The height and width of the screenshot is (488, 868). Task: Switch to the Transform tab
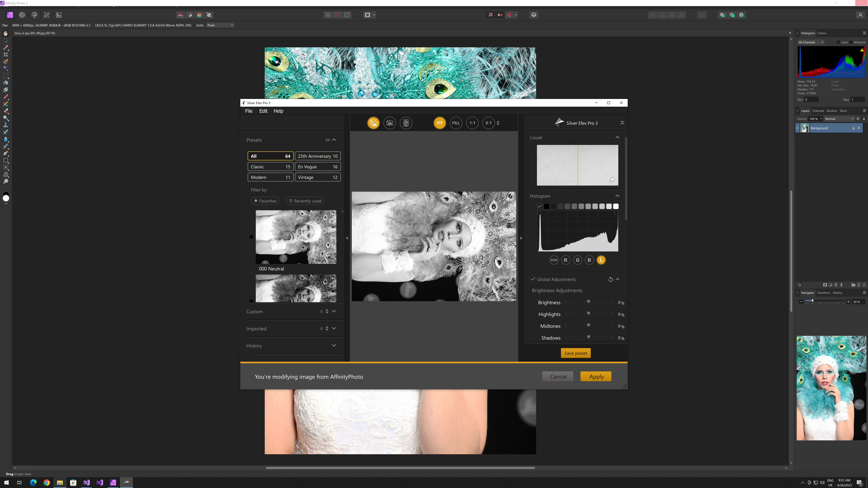tap(823, 293)
